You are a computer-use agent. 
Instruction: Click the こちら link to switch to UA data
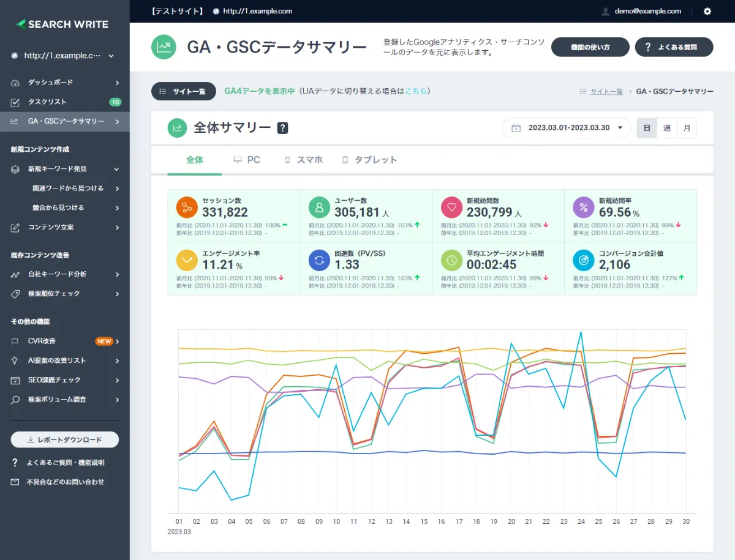tap(415, 91)
